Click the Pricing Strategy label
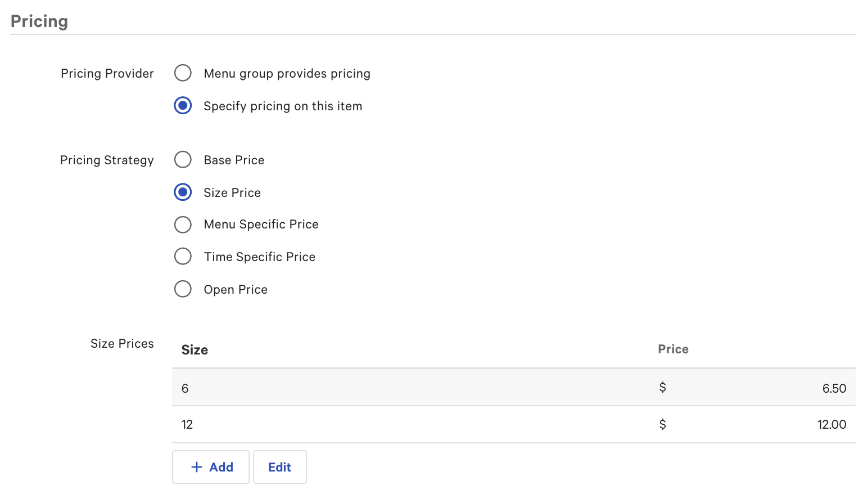 pyautogui.click(x=107, y=160)
